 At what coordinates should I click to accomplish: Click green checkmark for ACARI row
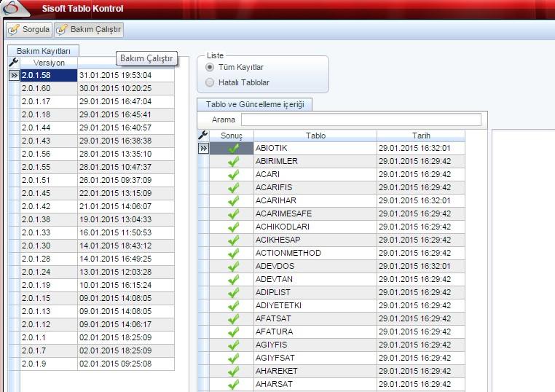[233, 175]
